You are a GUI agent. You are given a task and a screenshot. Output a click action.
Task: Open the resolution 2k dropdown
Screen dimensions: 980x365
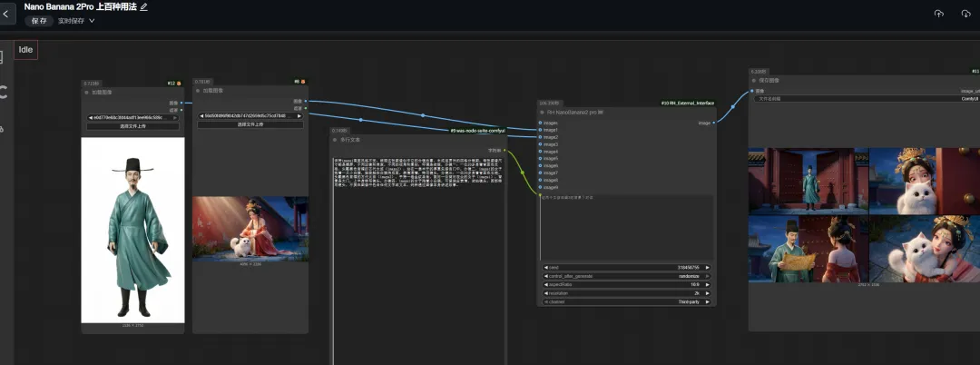click(x=627, y=293)
